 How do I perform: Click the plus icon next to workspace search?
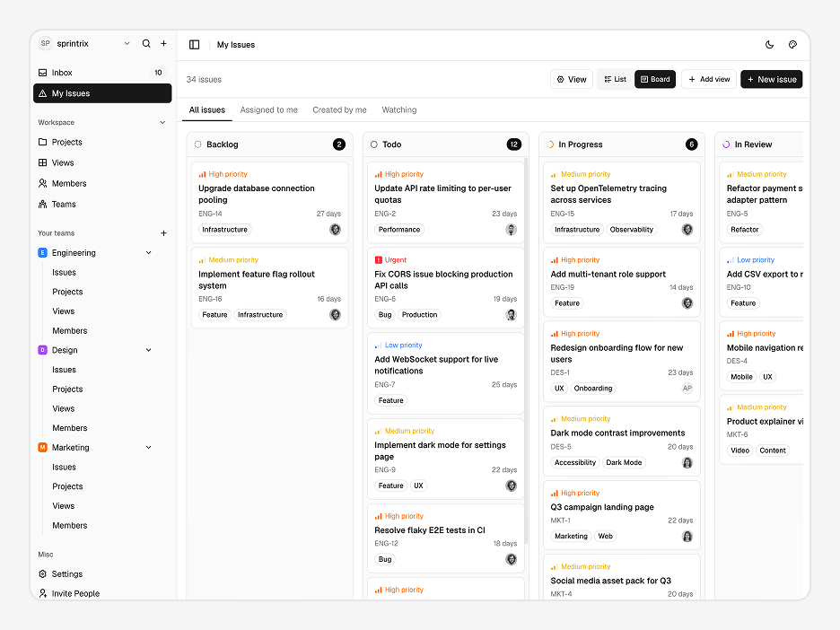pos(164,43)
